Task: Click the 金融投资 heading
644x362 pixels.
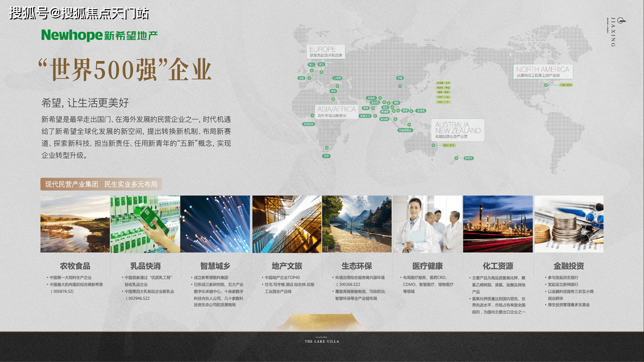Action: (x=569, y=266)
